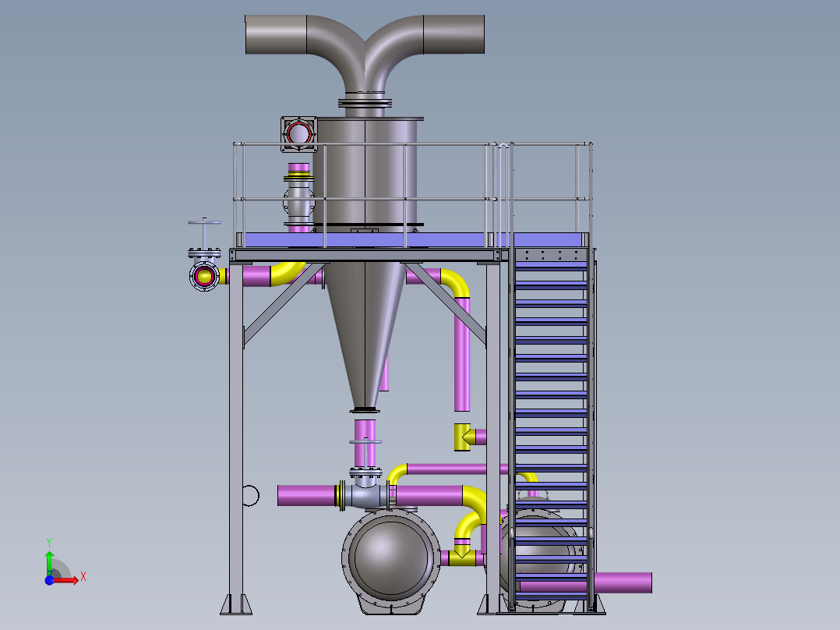Screen dimensions: 840x630
Task: Select the yellow tee fitting beside the cone
Action: (x=463, y=437)
